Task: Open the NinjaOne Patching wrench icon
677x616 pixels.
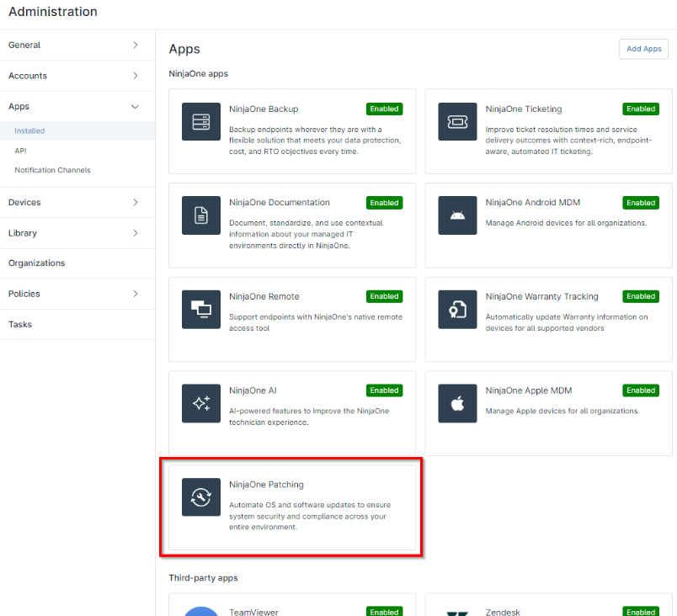Action: (201, 497)
